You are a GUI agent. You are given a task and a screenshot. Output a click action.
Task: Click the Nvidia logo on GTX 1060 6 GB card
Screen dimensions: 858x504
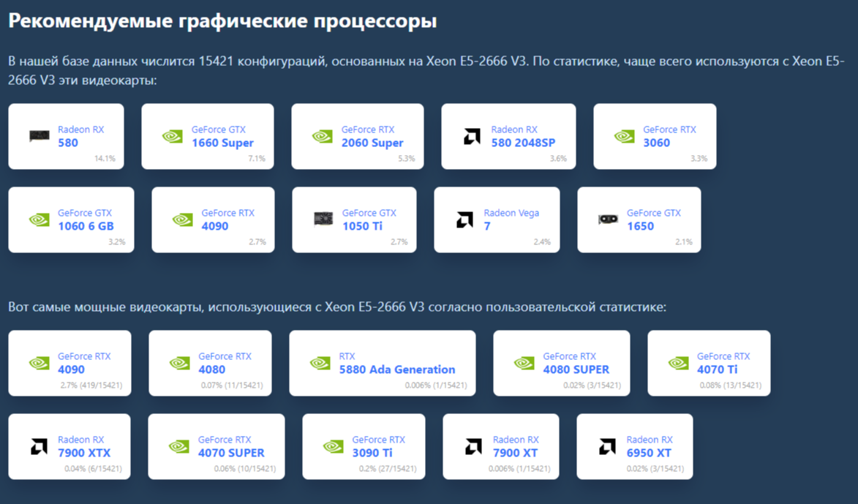click(x=39, y=219)
